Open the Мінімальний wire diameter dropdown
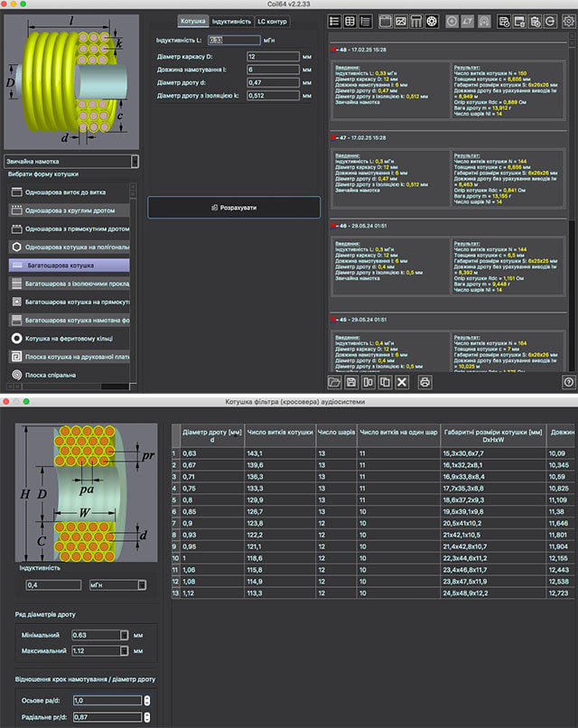Screen dimensions: 578x728 point(100,635)
